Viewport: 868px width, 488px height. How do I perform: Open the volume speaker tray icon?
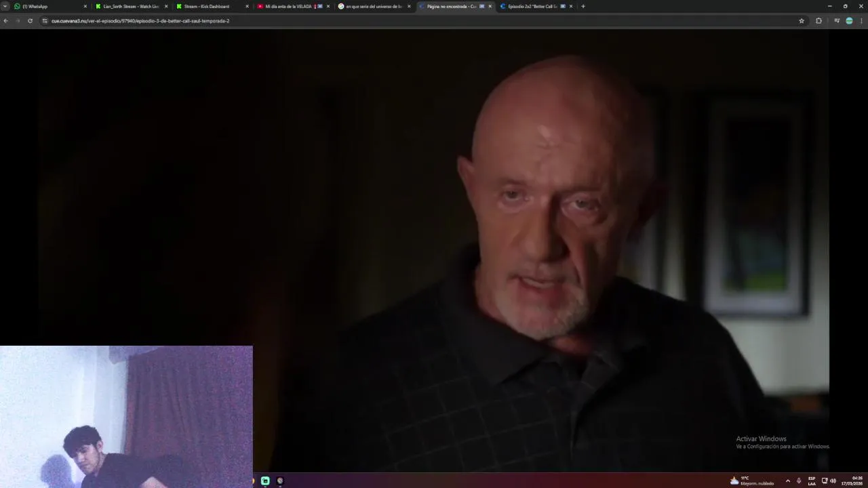833,481
